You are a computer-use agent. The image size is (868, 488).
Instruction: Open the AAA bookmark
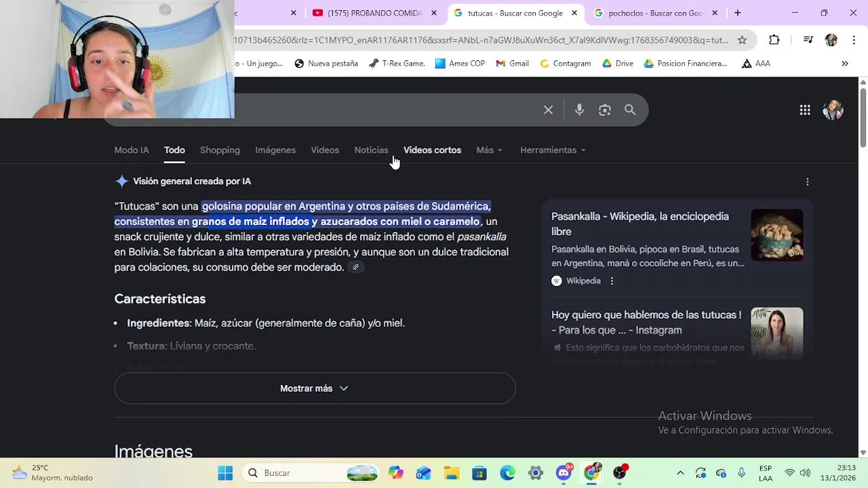tap(755, 64)
